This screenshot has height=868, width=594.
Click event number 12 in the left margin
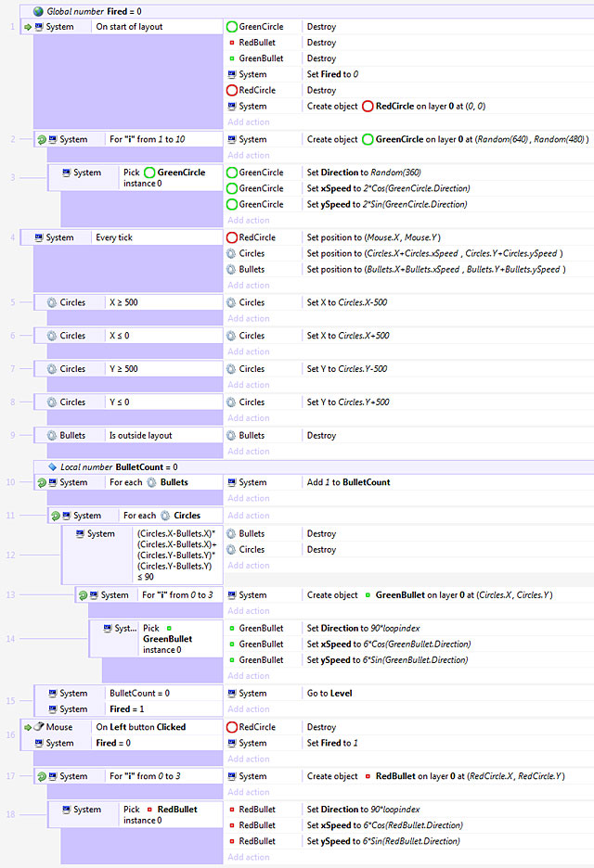[10, 555]
